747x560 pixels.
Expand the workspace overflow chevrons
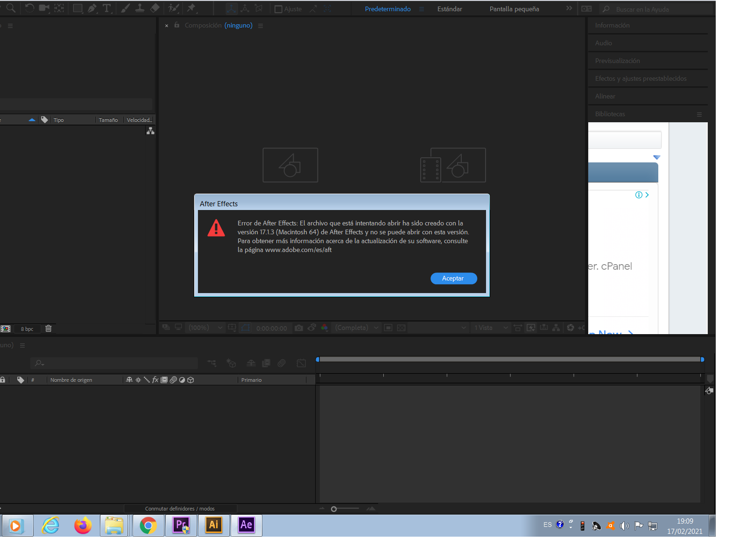click(x=569, y=8)
